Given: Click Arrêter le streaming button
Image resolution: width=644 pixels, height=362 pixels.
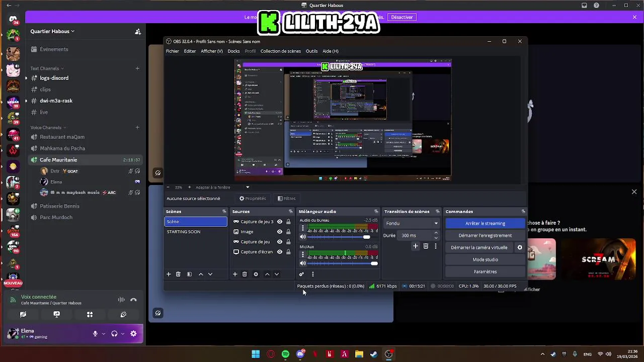Looking at the screenshot, I should click(x=485, y=223).
